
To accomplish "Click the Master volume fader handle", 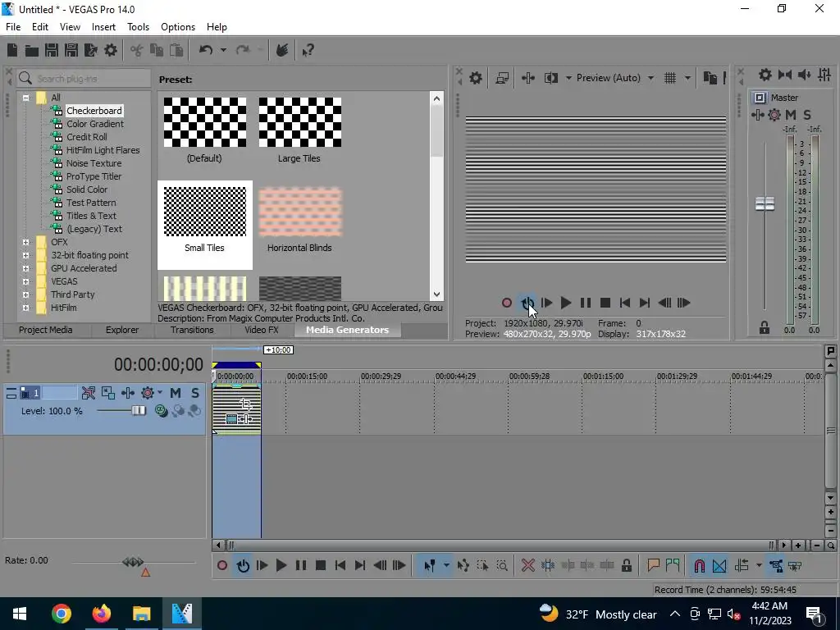I will (765, 203).
